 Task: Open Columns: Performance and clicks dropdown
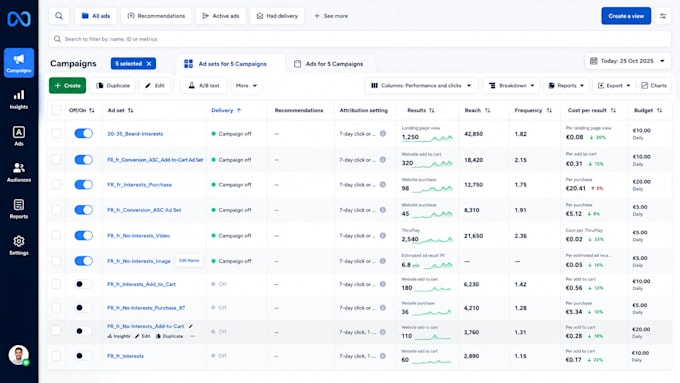pyautogui.click(x=421, y=85)
